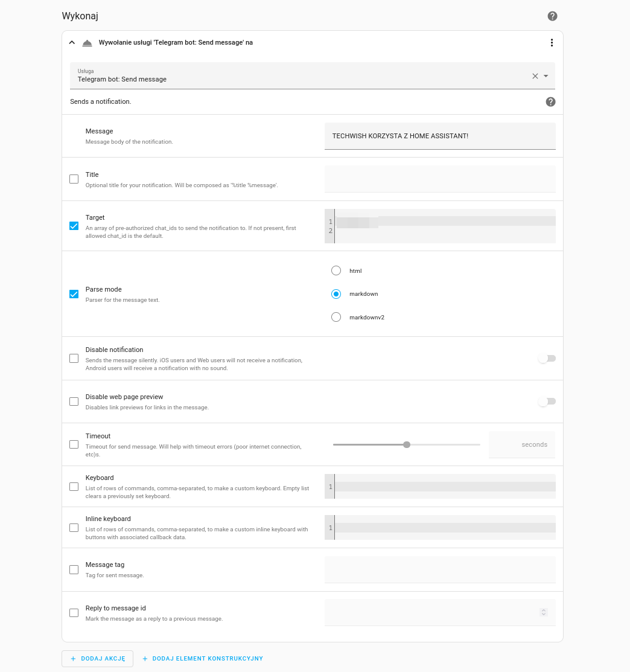
Task: Click the 'Parse mode' label
Action: (x=104, y=289)
